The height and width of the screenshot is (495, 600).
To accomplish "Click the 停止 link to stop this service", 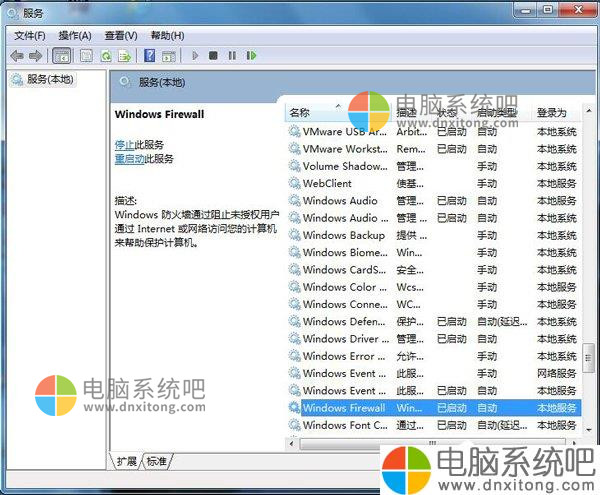I will 125,145.
